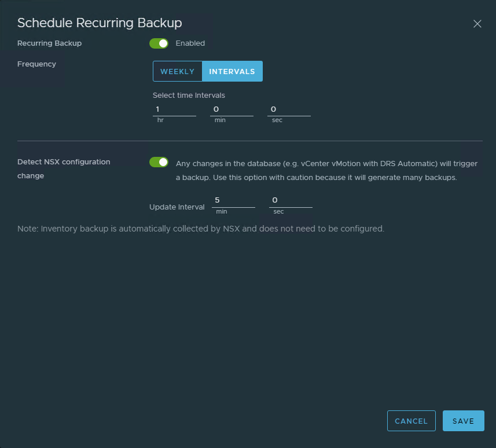The height and width of the screenshot is (448, 496).
Task: Click the minutes time interval field
Action: pyautogui.click(x=232, y=109)
